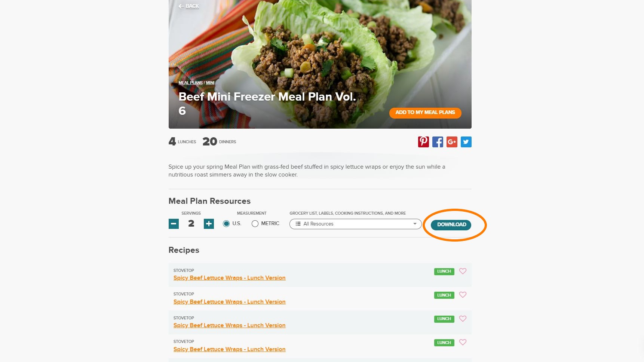Increase servings with the plus button
The height and width of the screenshot is (362, 644).
(209, 224)
